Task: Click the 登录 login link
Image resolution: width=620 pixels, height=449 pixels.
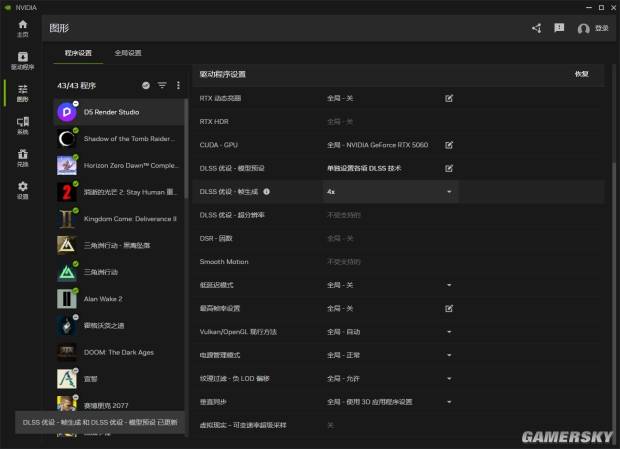Action: (601, 28)
